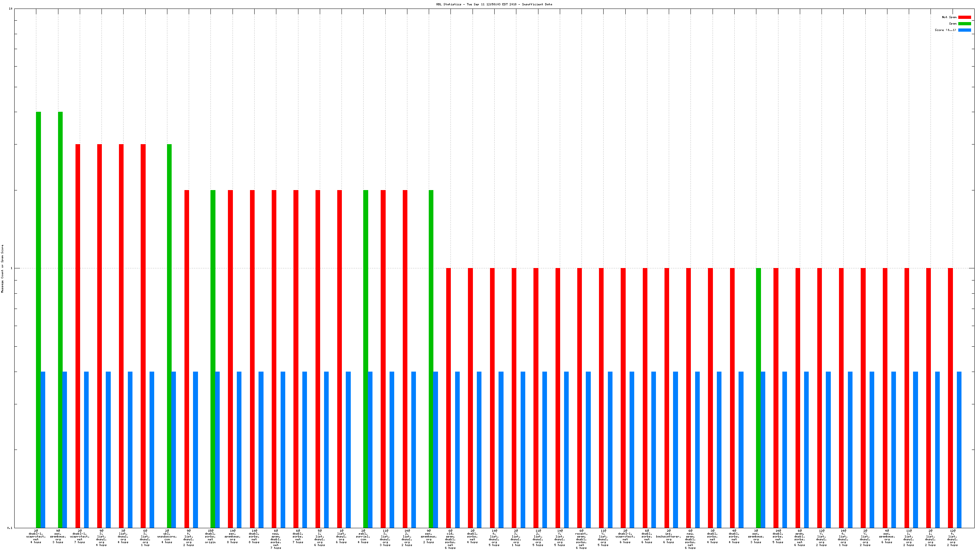Screen dimensions: 980x551
Task: Click the Score (0..1) legend text
Action: click(x=945, y=30)
